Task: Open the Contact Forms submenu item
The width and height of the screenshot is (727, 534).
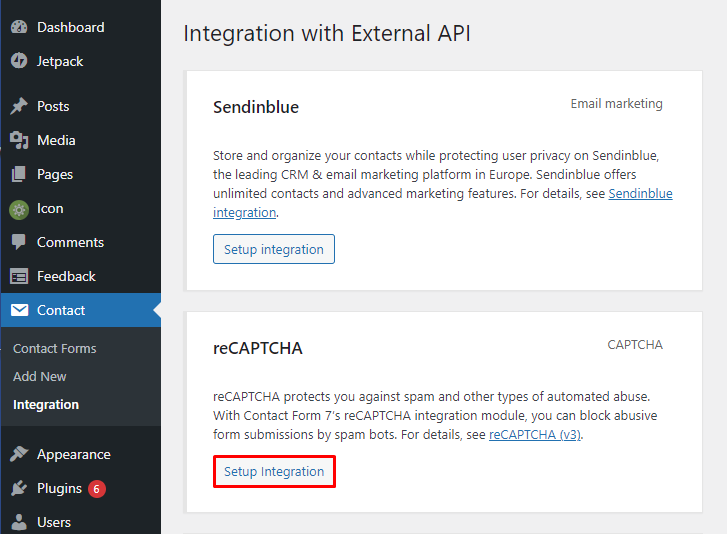Action: (x=55, y=348)
